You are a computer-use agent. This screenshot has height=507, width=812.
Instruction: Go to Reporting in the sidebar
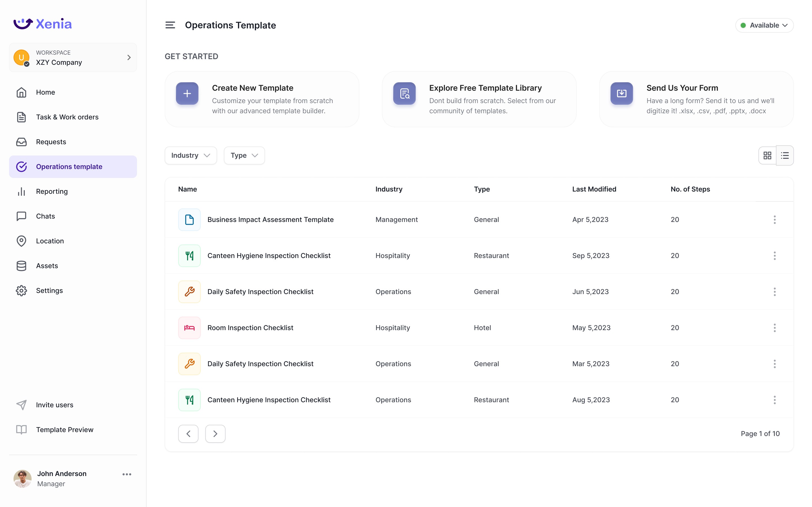(x=52, y=192)
